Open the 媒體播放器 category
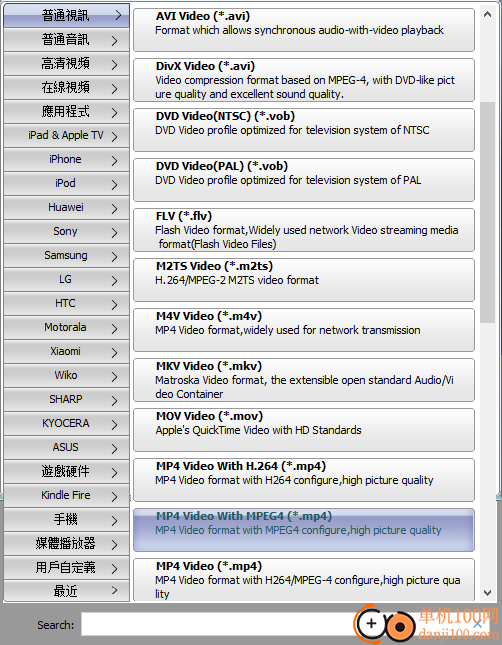Image resolution: width=502 pixels, height=645 pixels. click(x=67, y=543)
